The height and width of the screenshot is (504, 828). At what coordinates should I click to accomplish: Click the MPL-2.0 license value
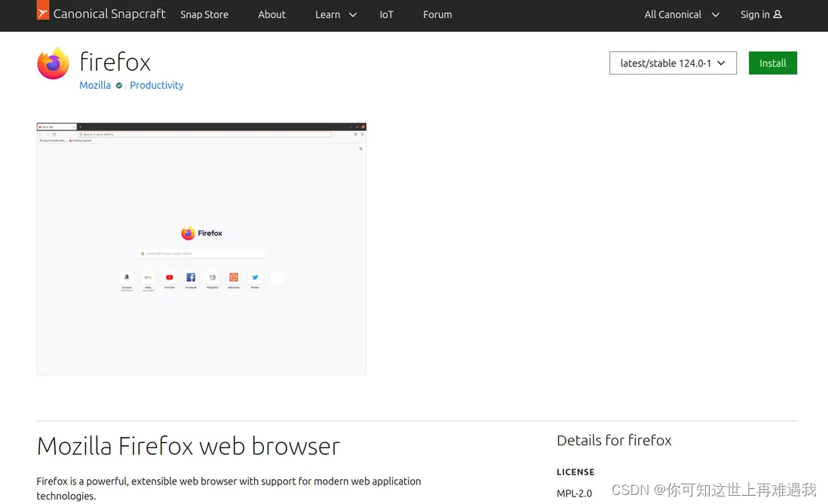click(x=574, y=493)
